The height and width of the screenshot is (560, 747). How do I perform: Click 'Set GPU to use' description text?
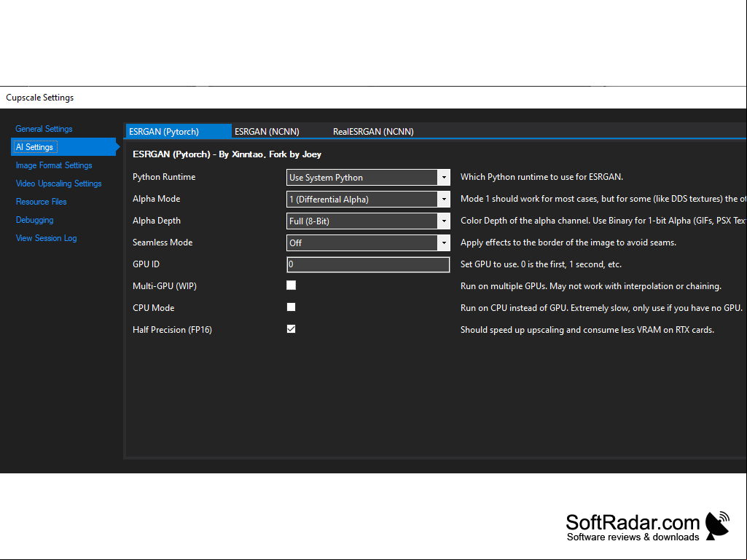pyautogui.click(x=541, y=264)
